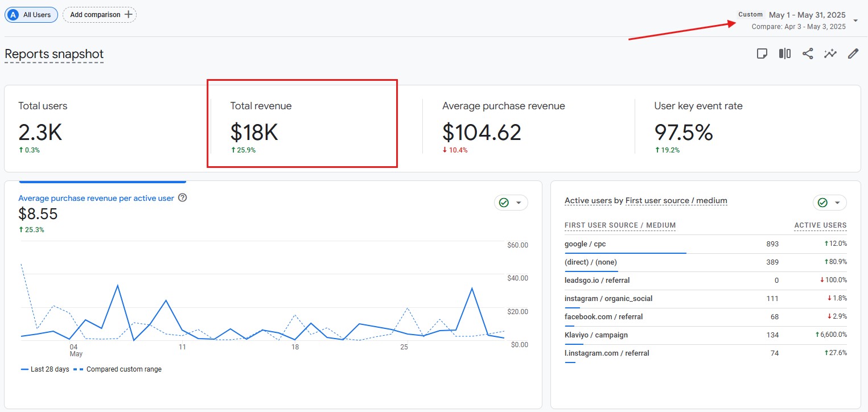Select the facebook.com / referral row
868x412 pixels.
click(706, 317)
